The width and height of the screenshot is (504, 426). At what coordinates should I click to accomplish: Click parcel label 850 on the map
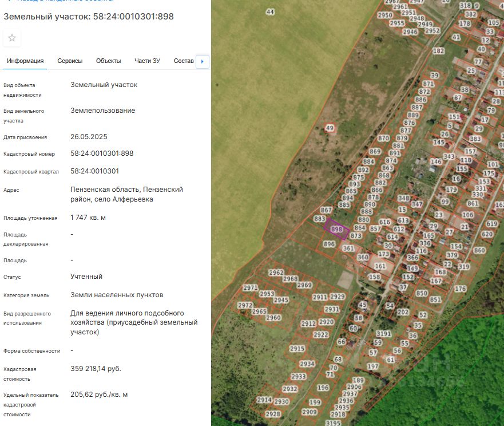pyautogui.click(x=422, y=293)
